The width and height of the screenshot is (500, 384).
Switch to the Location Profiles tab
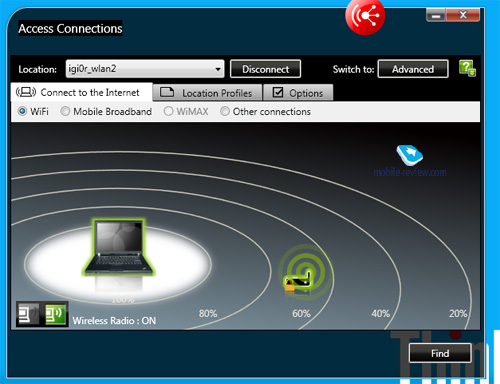click(x=207, y=93)
